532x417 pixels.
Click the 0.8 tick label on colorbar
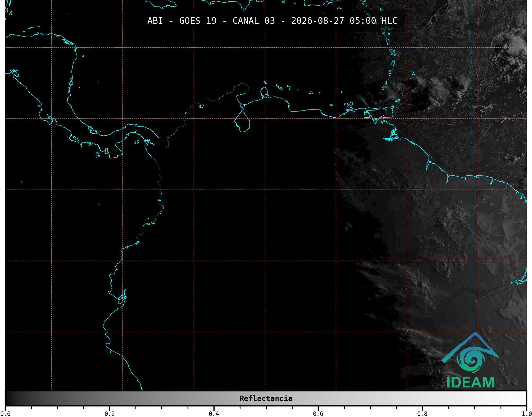click(422, 414)
